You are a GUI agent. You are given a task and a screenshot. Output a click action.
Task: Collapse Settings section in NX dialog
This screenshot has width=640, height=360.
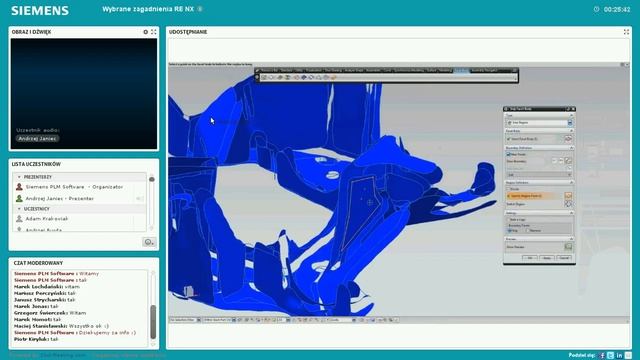(x=571, y=213)
